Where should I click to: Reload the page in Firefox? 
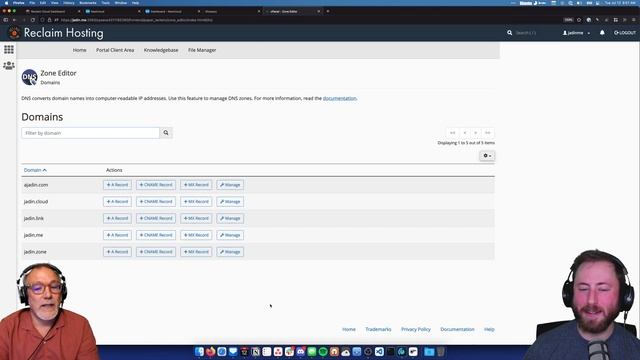(x=33, y=20)
